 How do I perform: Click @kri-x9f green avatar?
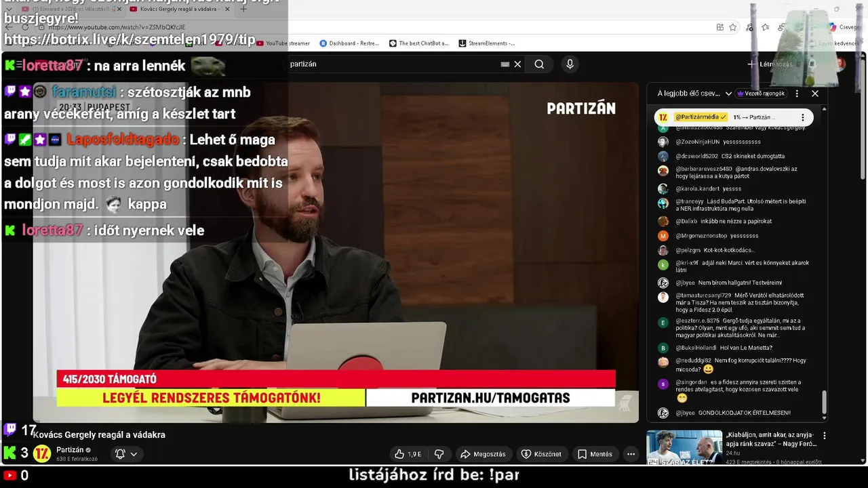click(663, 264)
